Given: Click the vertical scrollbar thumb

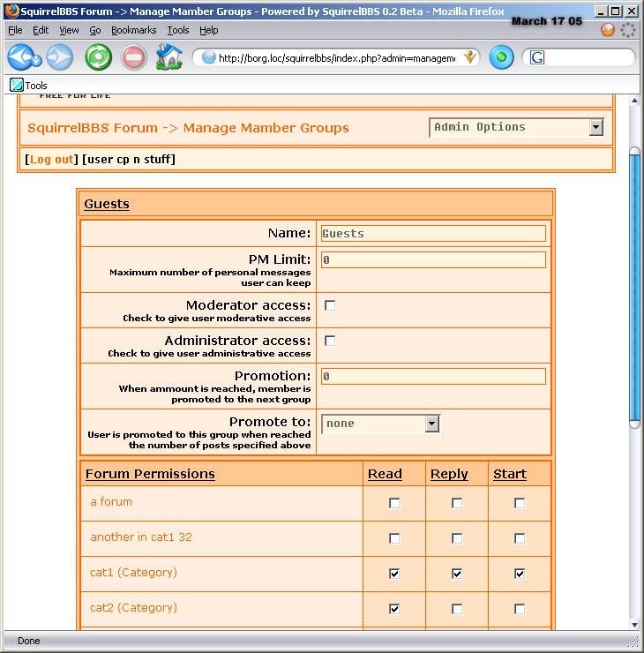Looking at the screenshot, I should (x=634, y=288).
